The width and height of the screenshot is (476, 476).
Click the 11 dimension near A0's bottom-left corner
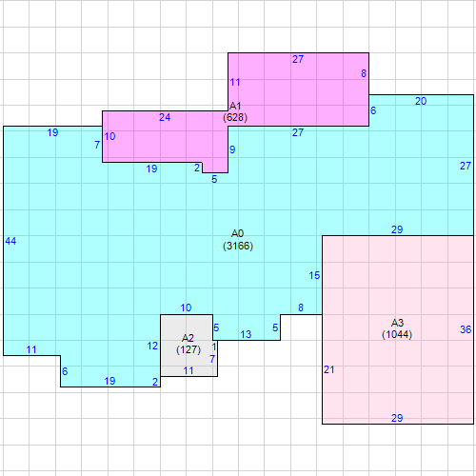(x=31, y=349)
